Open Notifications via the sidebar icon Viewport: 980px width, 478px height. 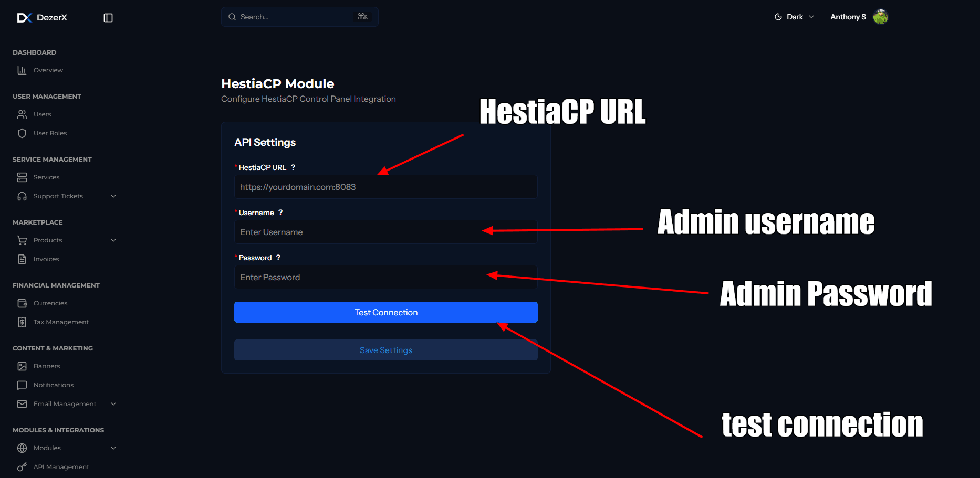(x=22, y=385)
